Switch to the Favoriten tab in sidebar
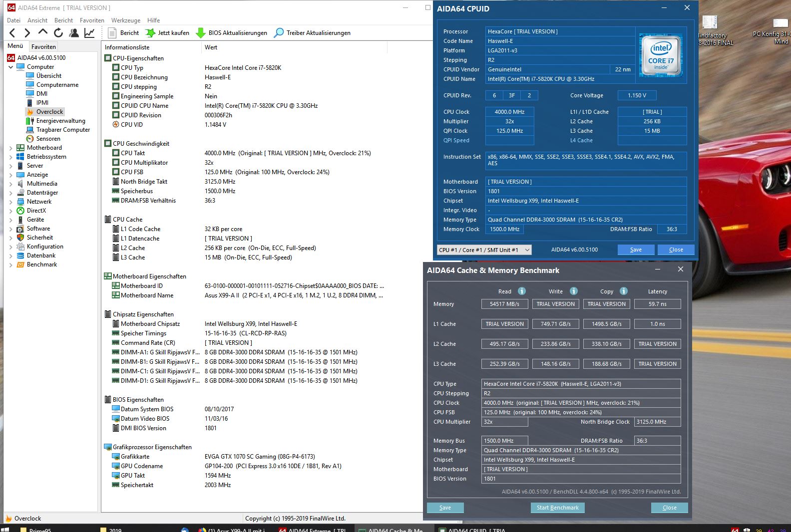The image size is (791, 532). pos(43,46)
